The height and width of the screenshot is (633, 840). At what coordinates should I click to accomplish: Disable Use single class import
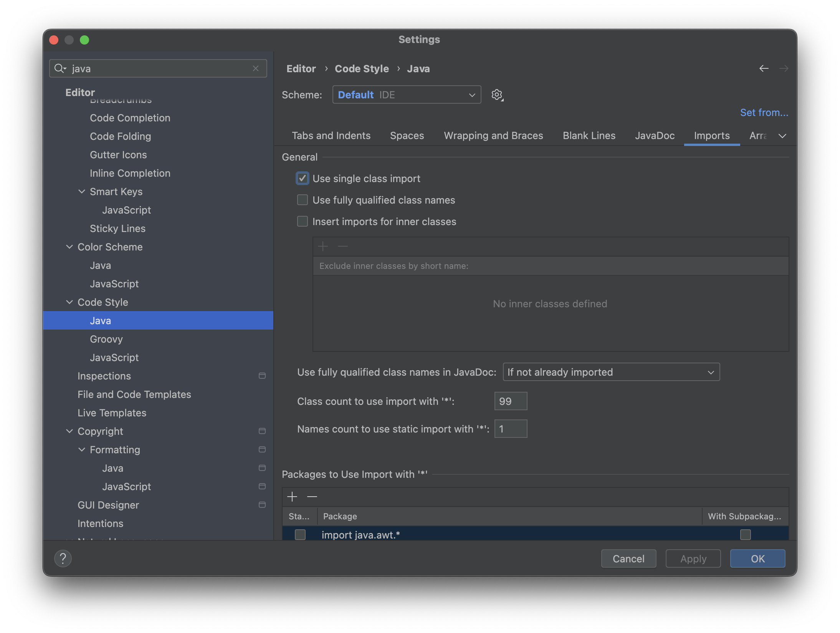[302, 178]
